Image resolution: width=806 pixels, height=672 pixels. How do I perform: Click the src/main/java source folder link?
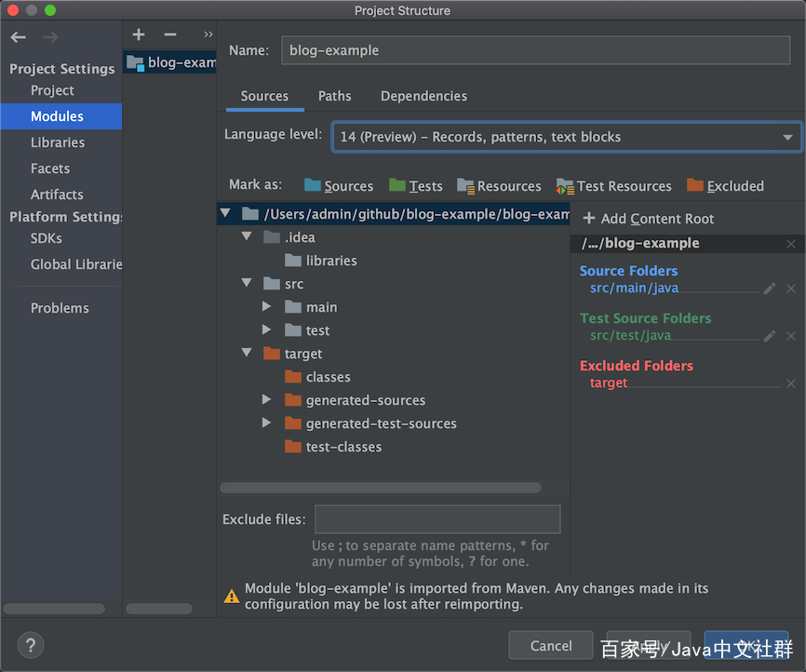(x=634, y=288)
